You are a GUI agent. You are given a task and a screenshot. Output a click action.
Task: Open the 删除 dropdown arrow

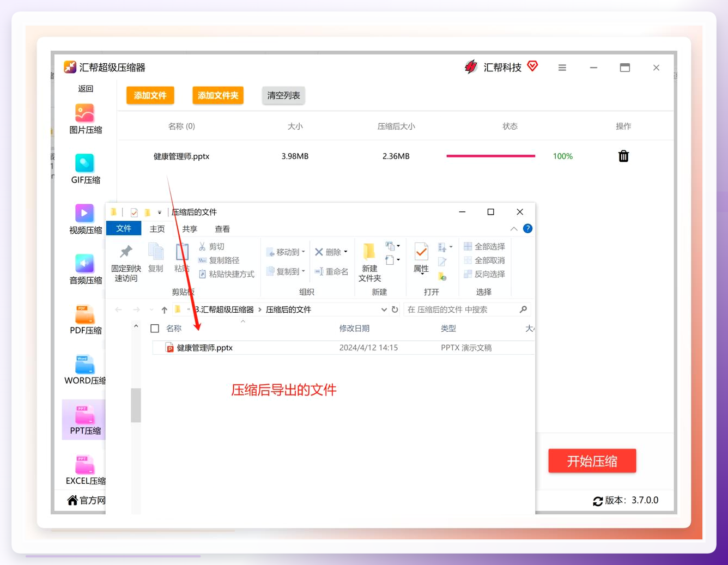pos(345,252)
